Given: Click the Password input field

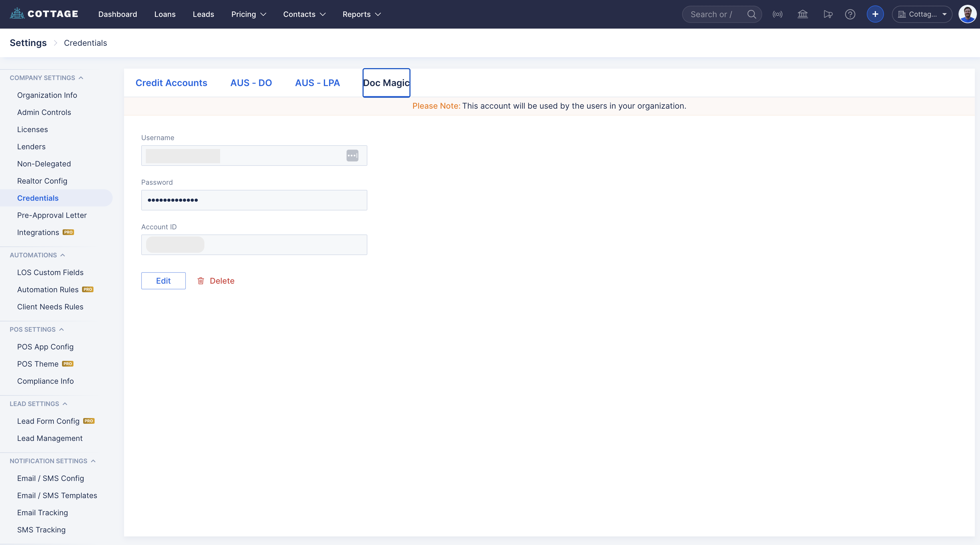Looking at the screenshot, I should pos(254,200).
